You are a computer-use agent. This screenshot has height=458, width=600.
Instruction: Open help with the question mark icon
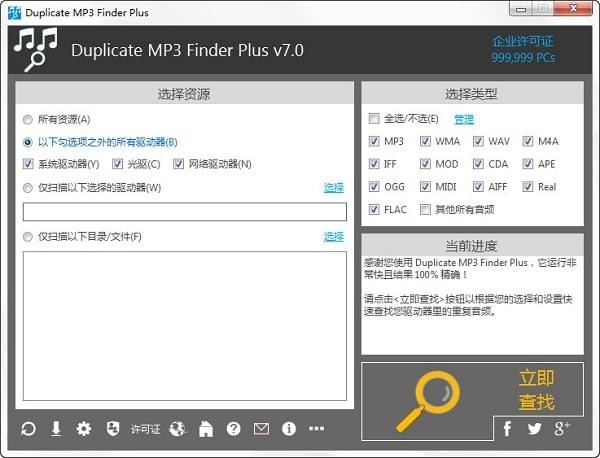click(x=234, y=429)
